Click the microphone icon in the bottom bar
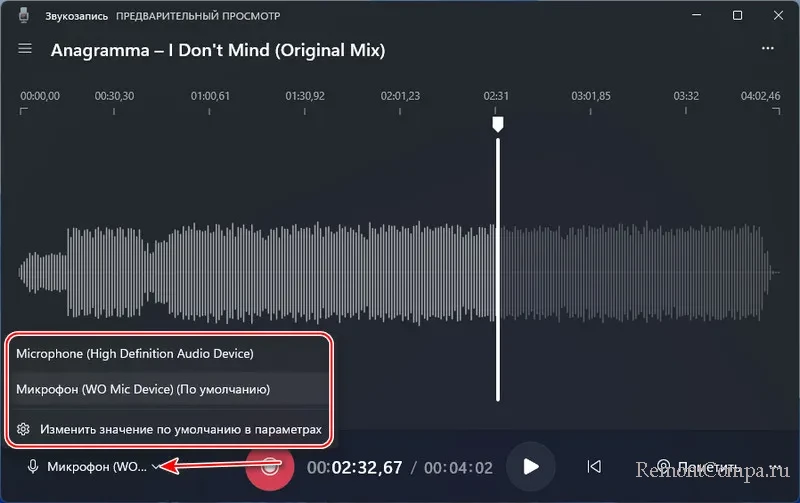The height and width of the screenshot is (503, 800). tap(33, 466)
